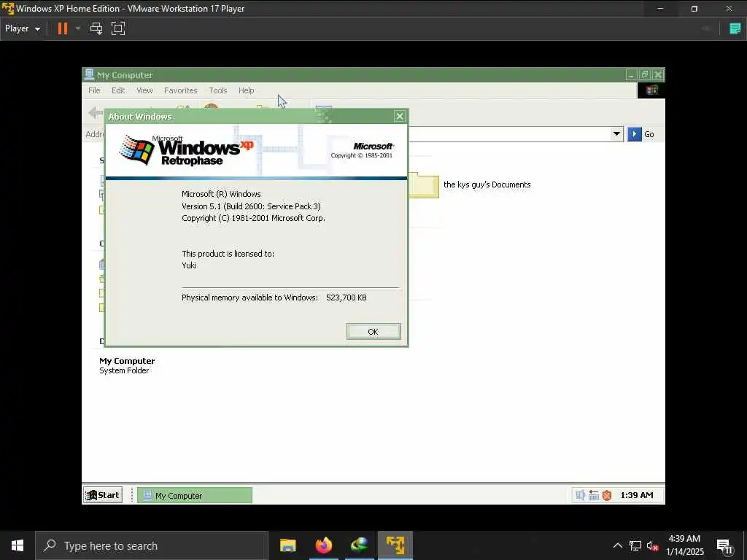Click the My Computer title bar icon
The height and width of the screenshot is (560, 747).
click(89, 74)
